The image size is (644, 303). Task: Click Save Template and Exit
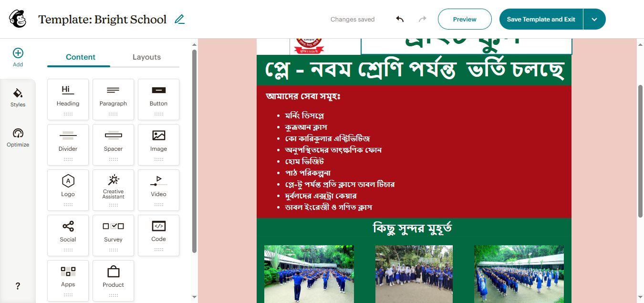(541, 19)
